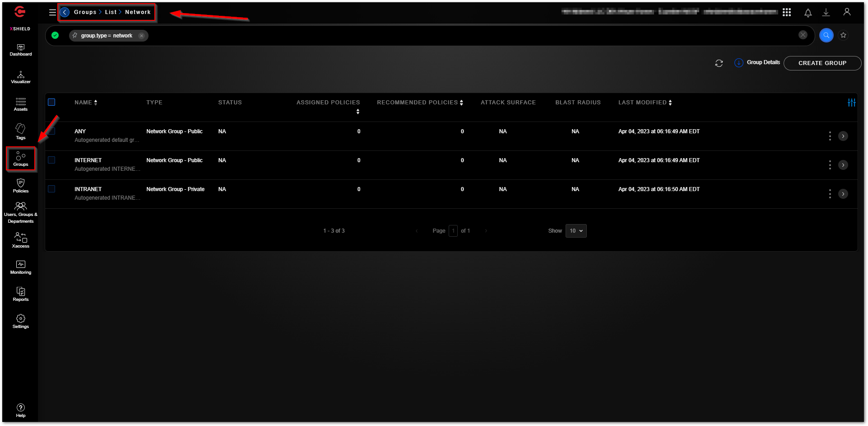Open the notifications bell

pos(808,13)
